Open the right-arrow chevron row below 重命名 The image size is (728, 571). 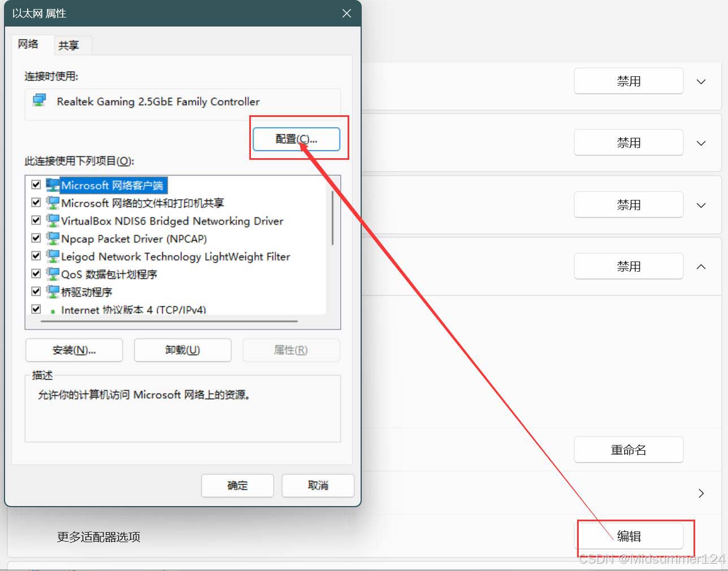pos(701,494)
